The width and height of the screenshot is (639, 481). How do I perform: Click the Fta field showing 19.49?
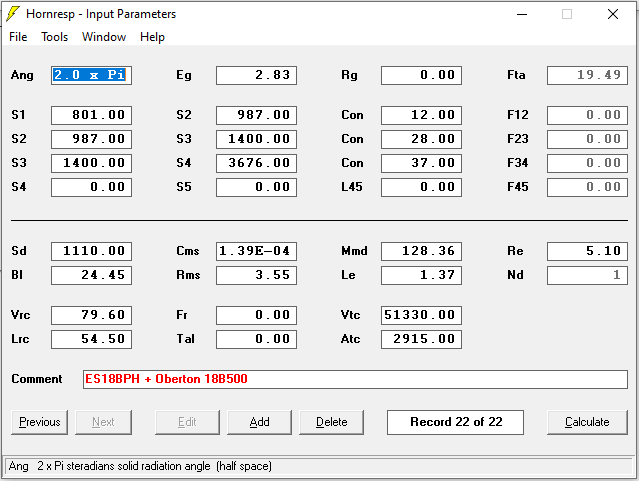coord(587,75)
